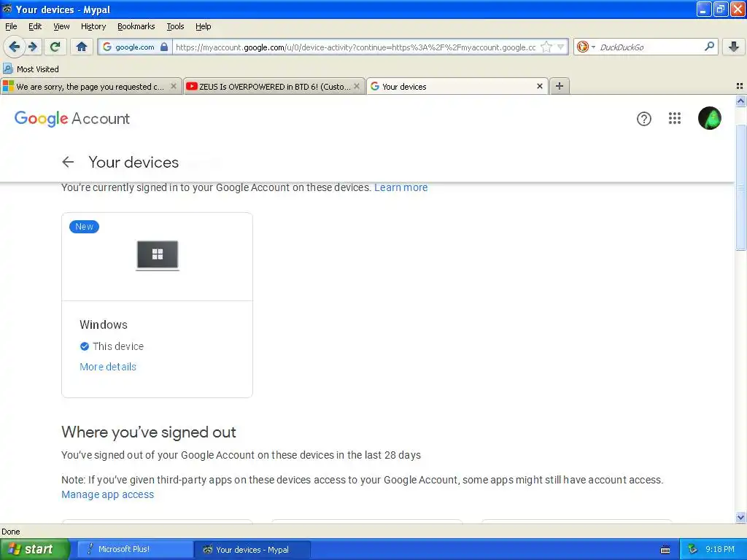Open the downloads arrow button
This screenshot has height=560, width=747.
pyautogui.click(x=734, y=47)
